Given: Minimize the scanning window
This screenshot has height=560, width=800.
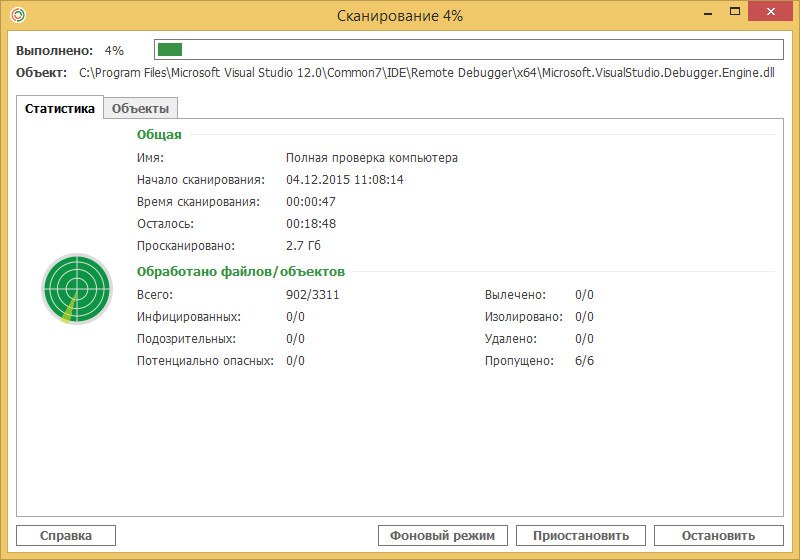Looking at the screenshot, I should tap(708, 13).
